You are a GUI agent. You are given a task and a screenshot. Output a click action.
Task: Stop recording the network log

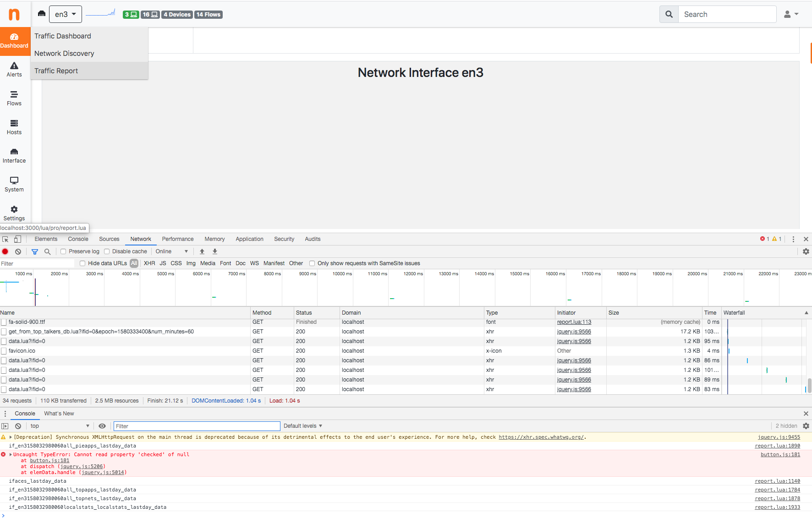(5, 251)
